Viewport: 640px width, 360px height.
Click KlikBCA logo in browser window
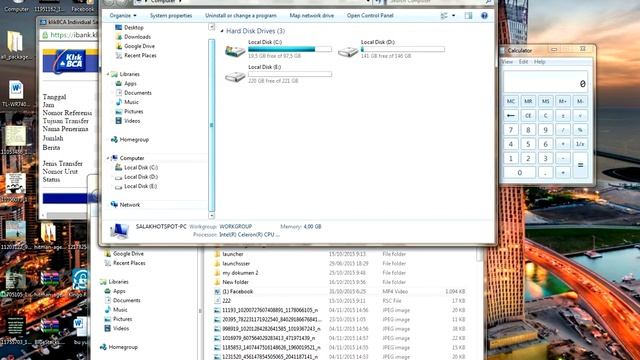(x=70, y=61)
